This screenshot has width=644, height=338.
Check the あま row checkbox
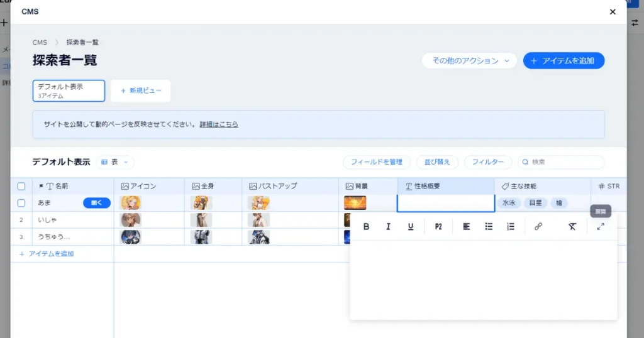pos(21,203)
